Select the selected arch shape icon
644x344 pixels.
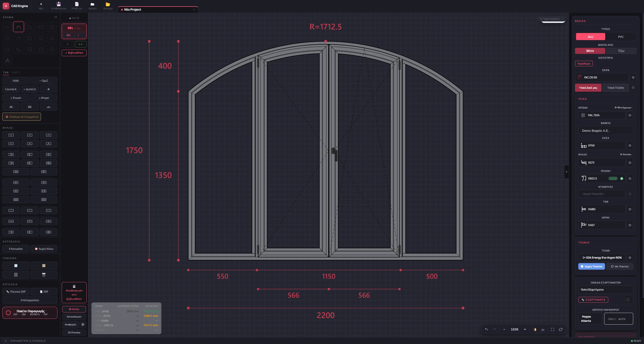tap(19, 27)
